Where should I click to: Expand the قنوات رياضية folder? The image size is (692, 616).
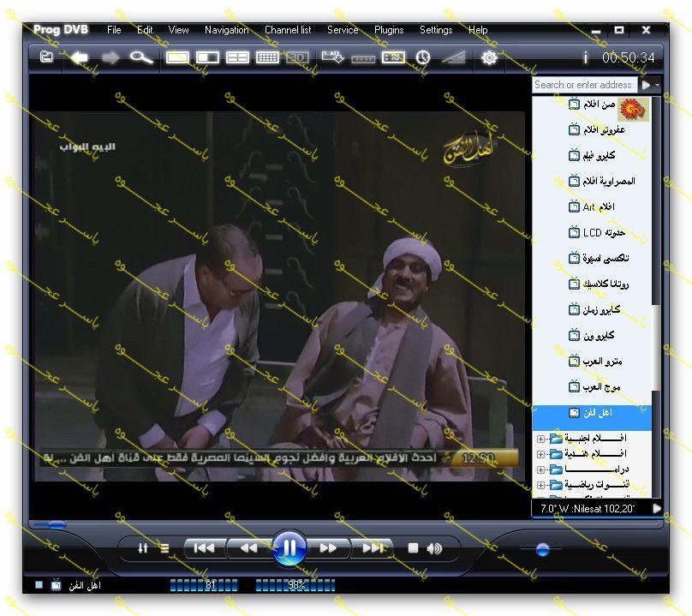point(540,485)
